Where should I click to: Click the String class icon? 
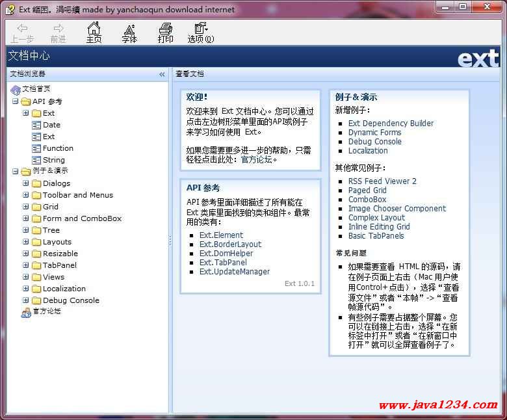(36, 160)
